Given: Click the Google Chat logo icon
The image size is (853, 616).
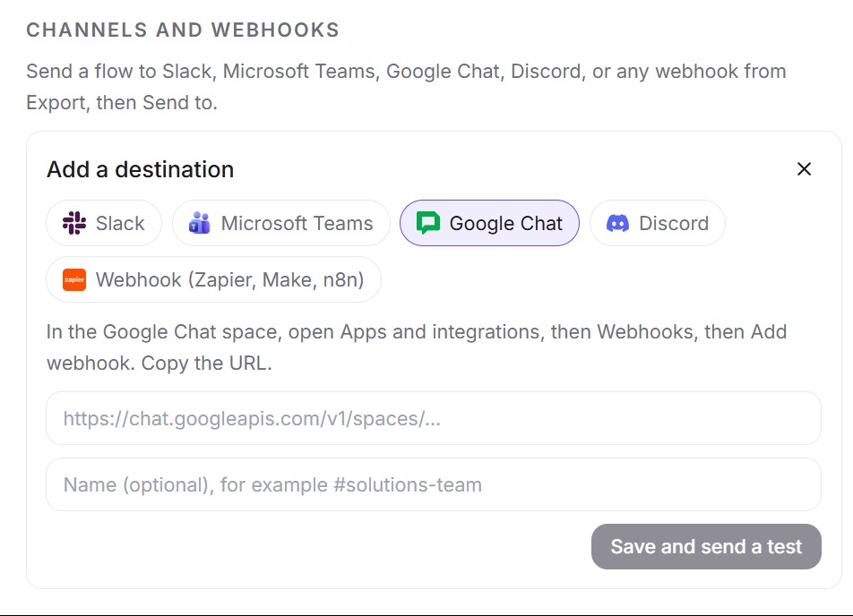Looking at the screenshot, I should (x=428, y=223).
